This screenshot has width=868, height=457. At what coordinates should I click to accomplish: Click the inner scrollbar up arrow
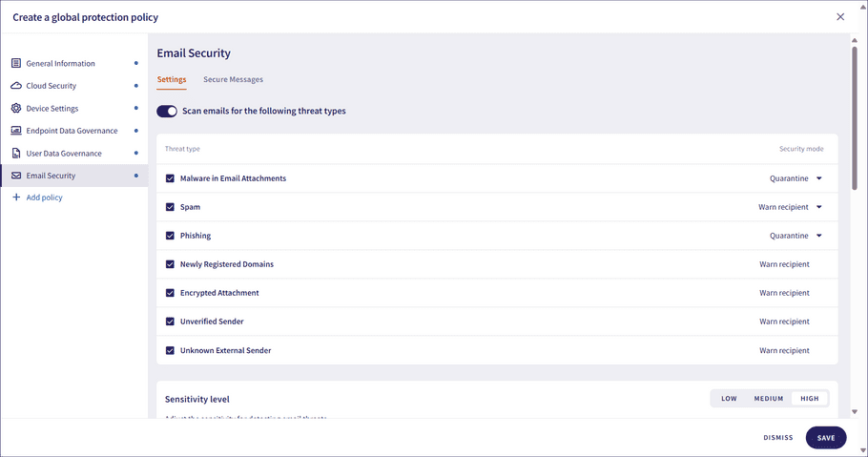tap(854, 40)
